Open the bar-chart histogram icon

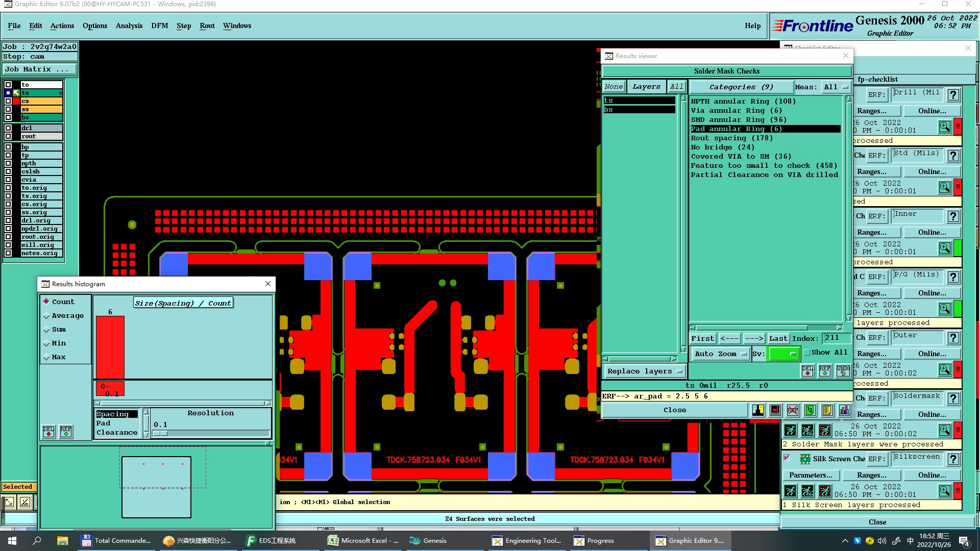tap(845, 410)
